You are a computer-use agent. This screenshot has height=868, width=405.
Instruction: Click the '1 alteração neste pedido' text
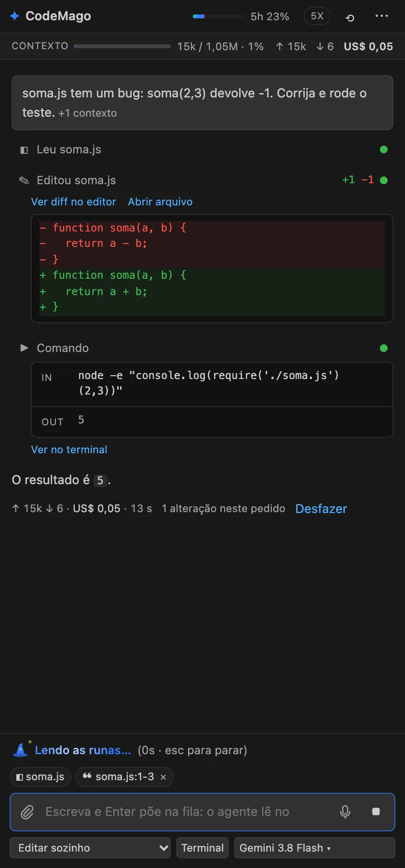[223, 509]
